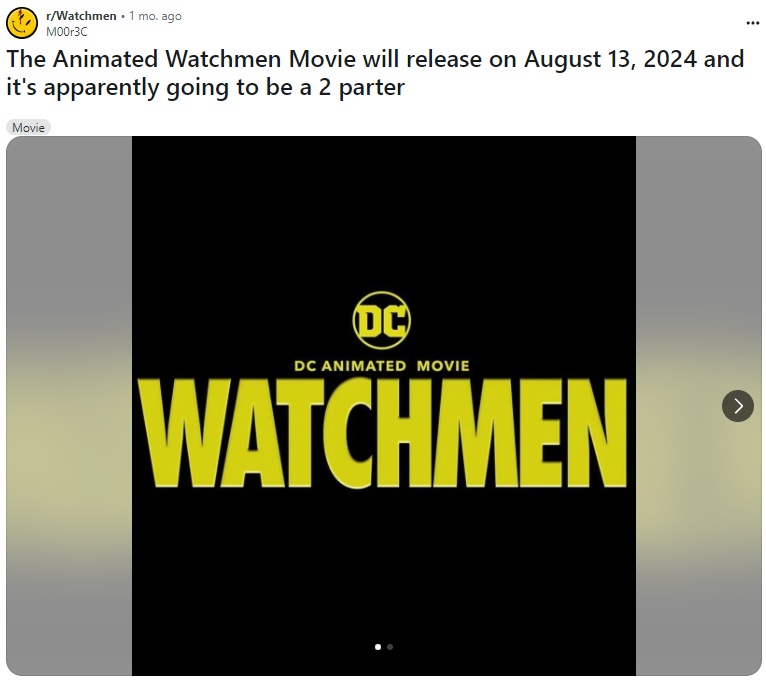
Task: Click the letter W in WATCHMEN logo
Action: coord(173,433)
